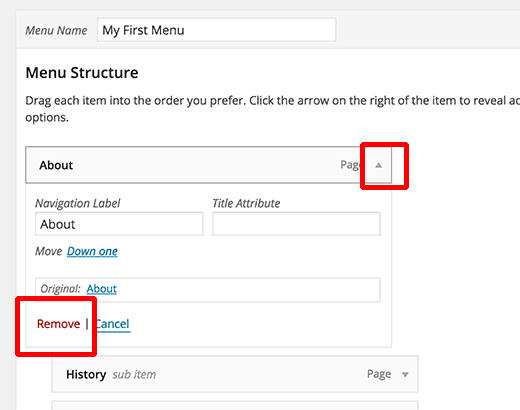Cancel editing the About item
This screenshot has width=520, height=410.
[x=112, y=324]
